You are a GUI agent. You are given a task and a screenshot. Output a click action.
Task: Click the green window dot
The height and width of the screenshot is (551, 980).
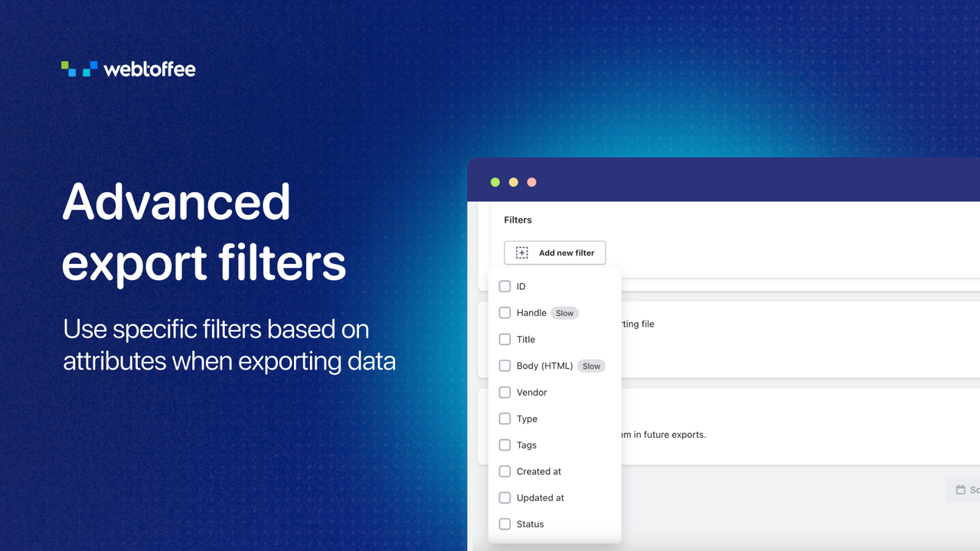(495, 182)
